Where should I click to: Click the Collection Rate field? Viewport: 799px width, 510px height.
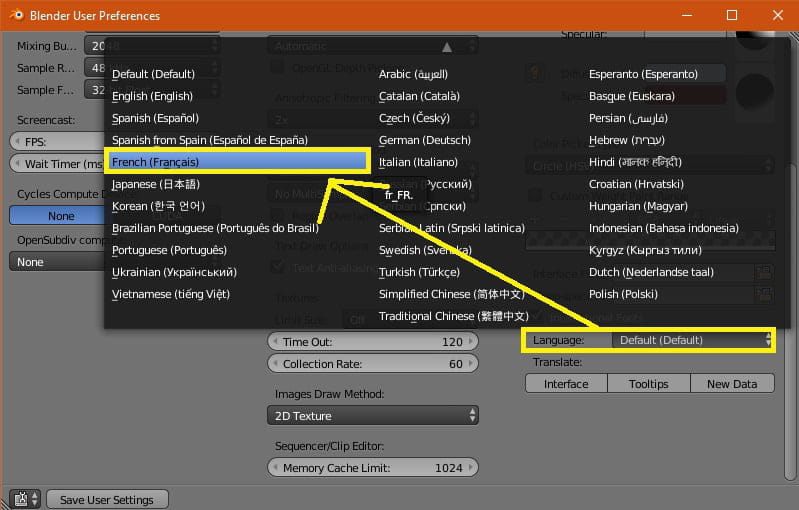click(372, 364)
